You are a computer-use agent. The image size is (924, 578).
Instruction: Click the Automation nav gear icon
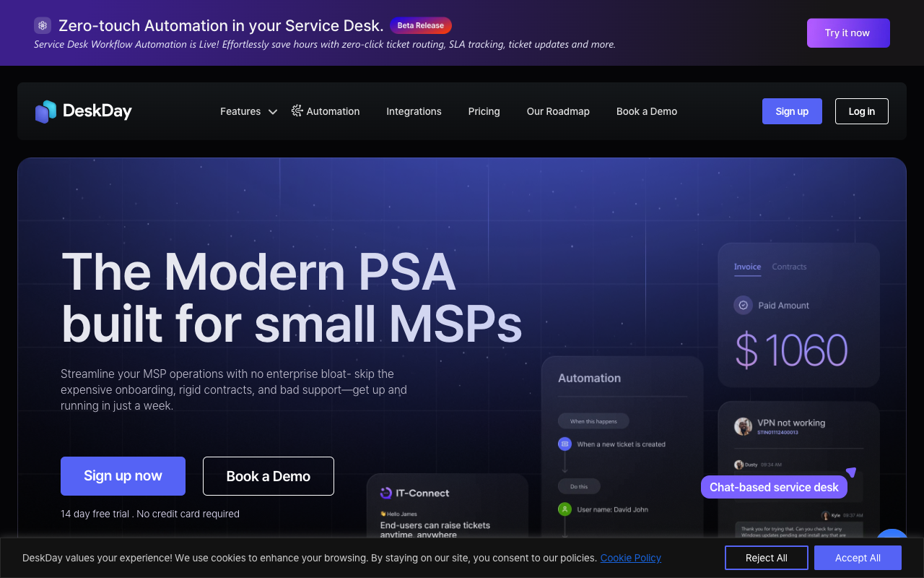[297, 111]
